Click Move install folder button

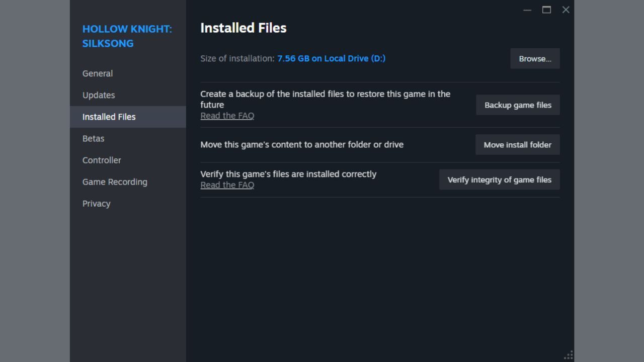pos(517,145)
